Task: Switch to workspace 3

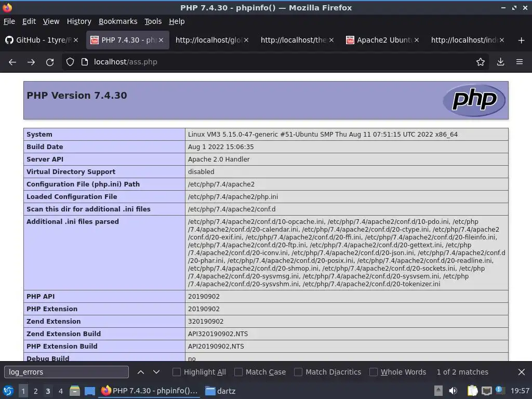Action: pyautogui.click(x=48, y=391)
